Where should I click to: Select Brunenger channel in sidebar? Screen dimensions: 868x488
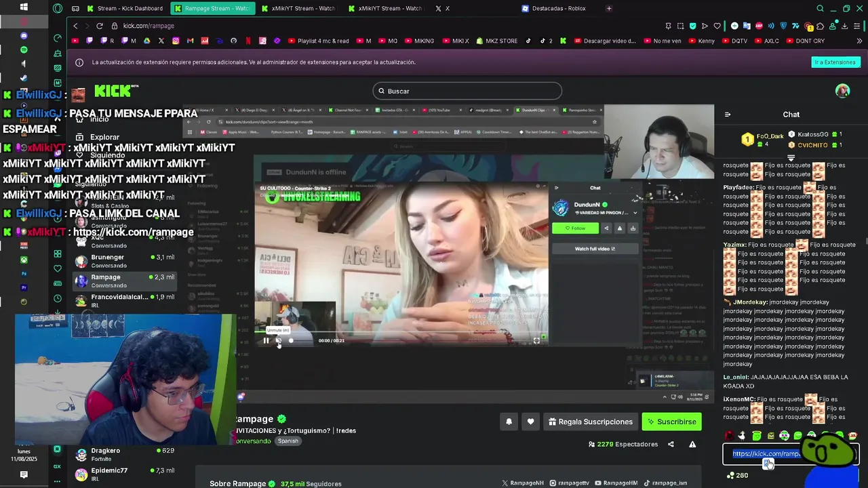pos(125,261)
